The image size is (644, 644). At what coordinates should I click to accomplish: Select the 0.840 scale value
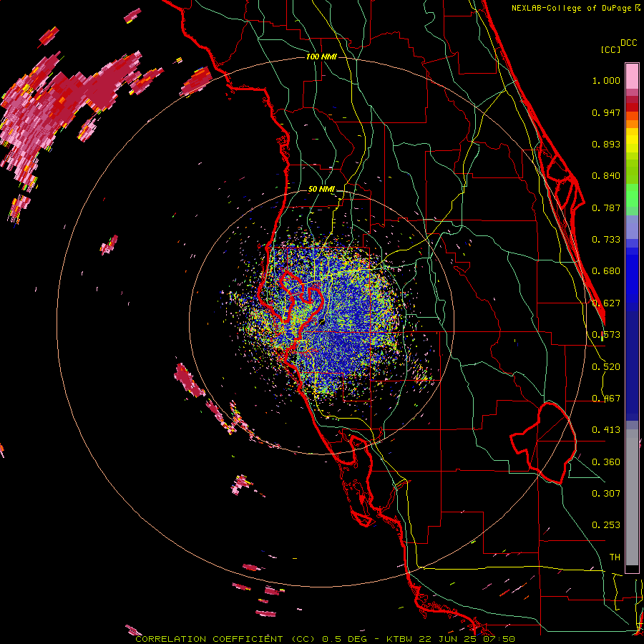click(x=606, y=176)
